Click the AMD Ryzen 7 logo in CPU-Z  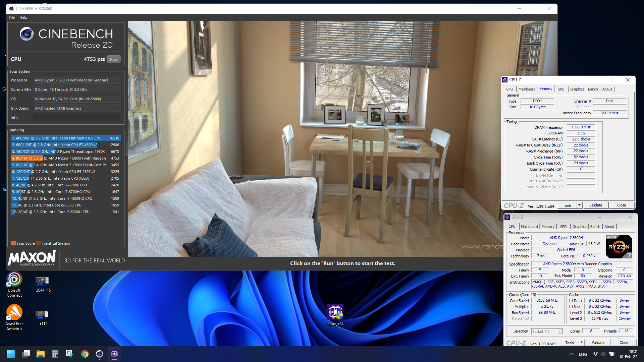[x=619, y=247]
